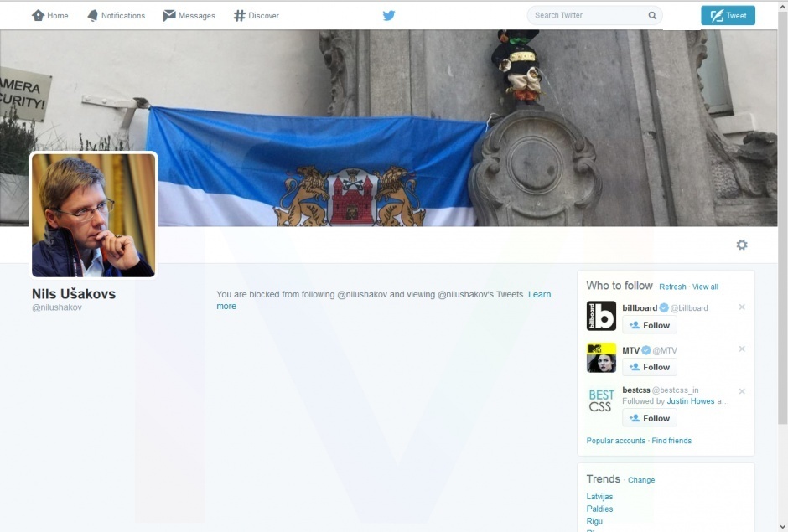Image resolution: width=788 pixels, height=532 pixels.
Task: Follow the billboard account
Action: tap(650, 325)
